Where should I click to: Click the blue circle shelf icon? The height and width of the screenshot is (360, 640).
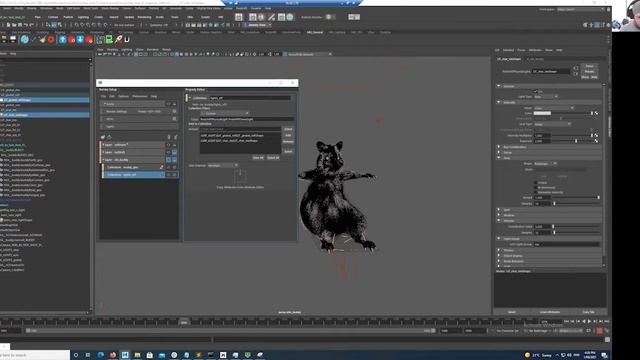coord(24,39)
